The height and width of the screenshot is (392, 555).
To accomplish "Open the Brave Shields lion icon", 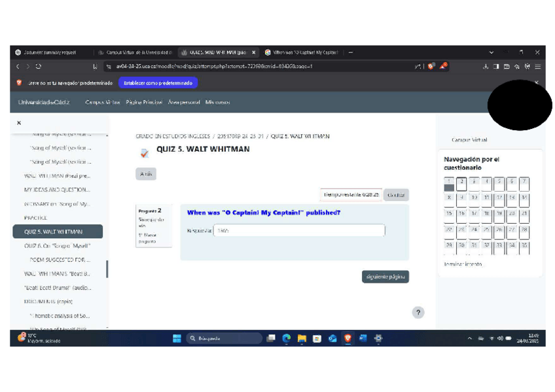I will coord(431,66).
